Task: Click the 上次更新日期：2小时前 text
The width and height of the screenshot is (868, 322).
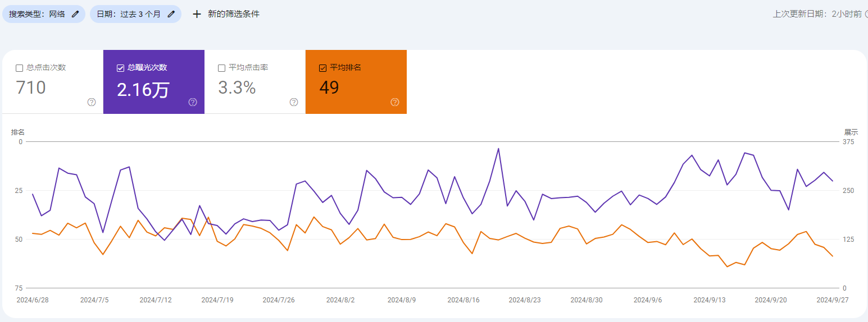Action: pos(817,14)
